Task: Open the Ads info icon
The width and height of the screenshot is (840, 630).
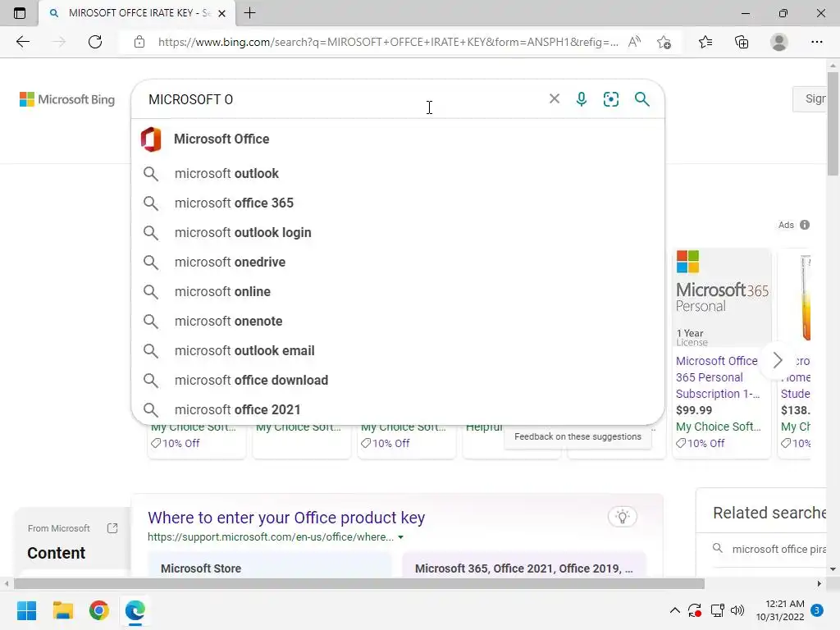Action: point(805,225)
